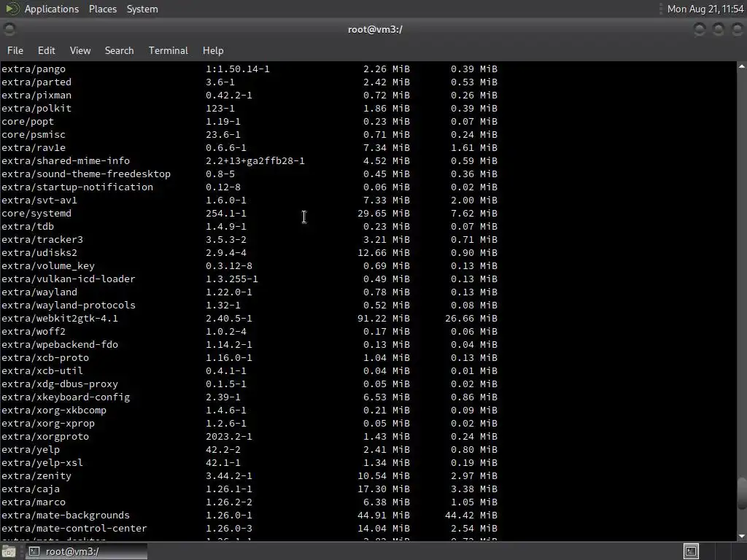Click the terminal vertical scrollbar thumb

[742, 494]
